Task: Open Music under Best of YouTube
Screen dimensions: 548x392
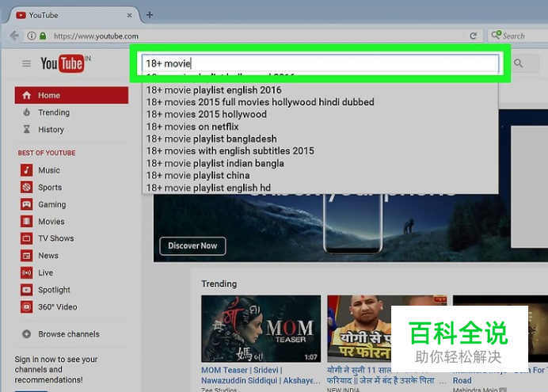Action: 49,170
